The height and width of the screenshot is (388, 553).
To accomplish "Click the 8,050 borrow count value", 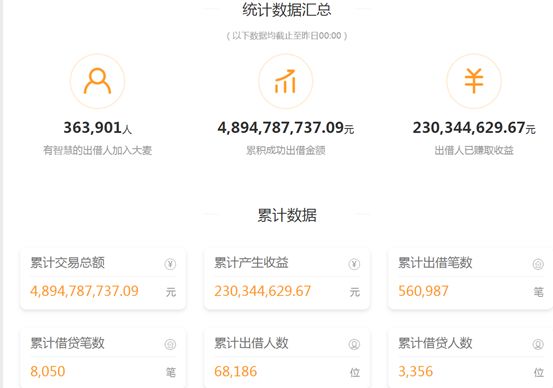I will tap(48, 371).
